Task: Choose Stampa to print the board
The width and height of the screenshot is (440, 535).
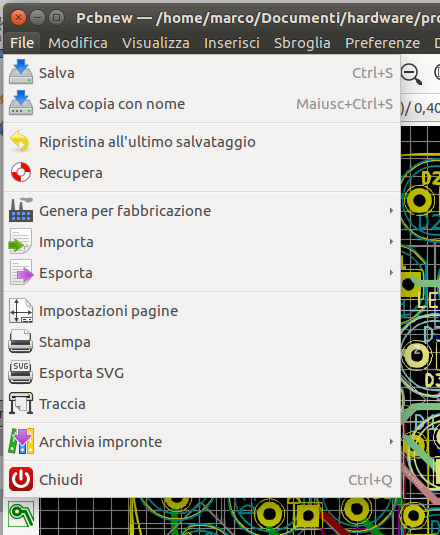Action: [x=202, y=342]
